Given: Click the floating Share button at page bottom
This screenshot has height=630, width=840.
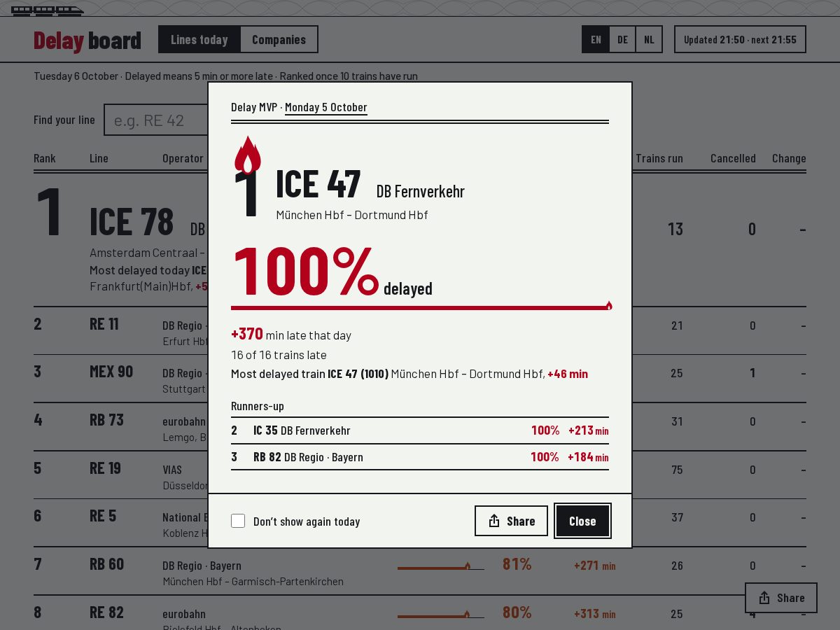Looking at the screenshot, I should click(781, 598).
